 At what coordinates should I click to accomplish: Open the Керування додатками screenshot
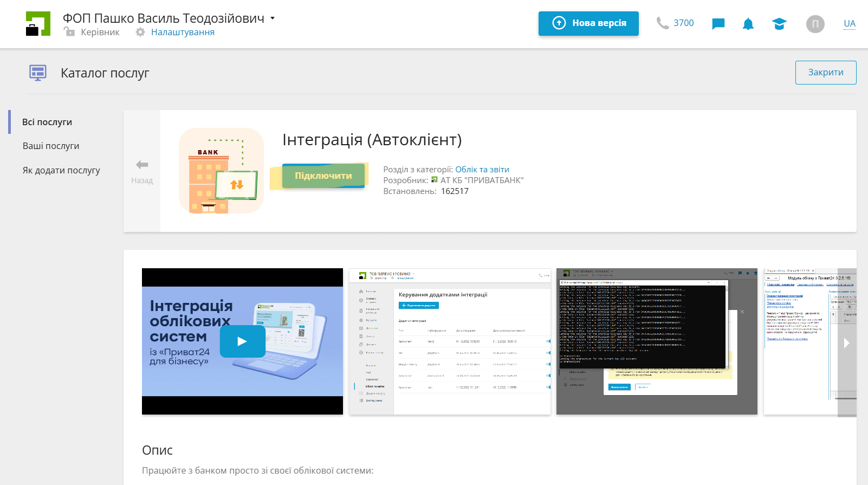point(450,341)
